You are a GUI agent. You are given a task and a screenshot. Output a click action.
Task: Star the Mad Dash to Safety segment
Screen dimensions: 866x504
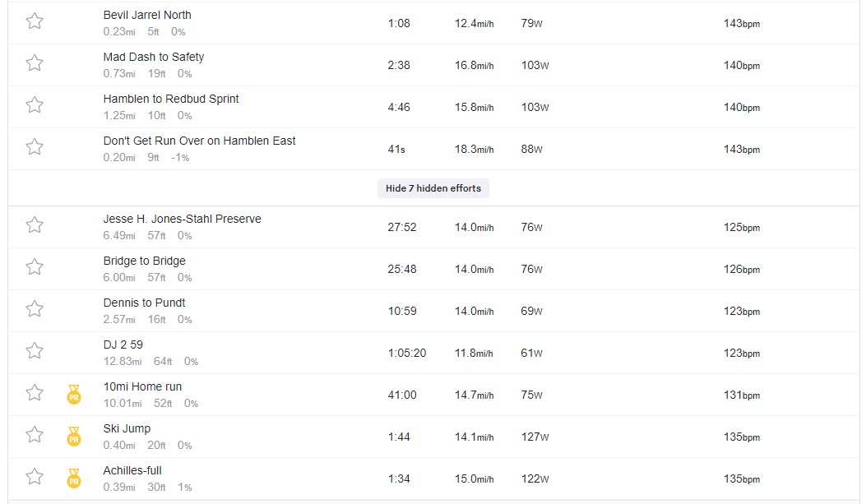(35, 63)
